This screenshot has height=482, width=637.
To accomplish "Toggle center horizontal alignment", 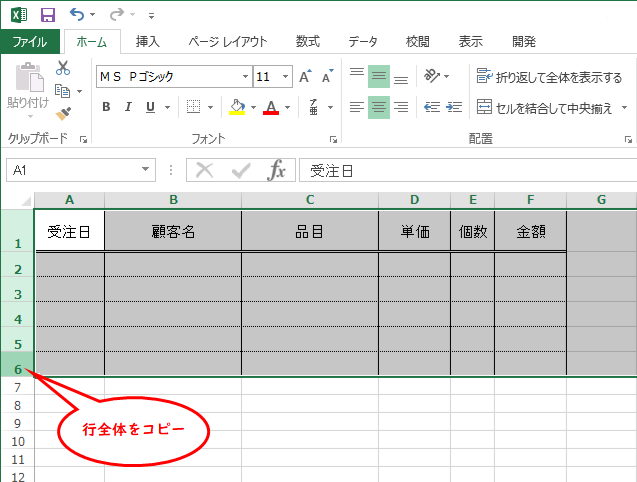I will pyautogui.click(x=378, y=107).
